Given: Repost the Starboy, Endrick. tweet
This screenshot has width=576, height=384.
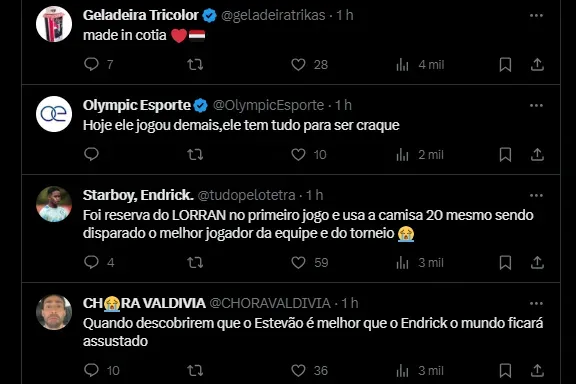Looking at the screenshot, I should (195, 262).
